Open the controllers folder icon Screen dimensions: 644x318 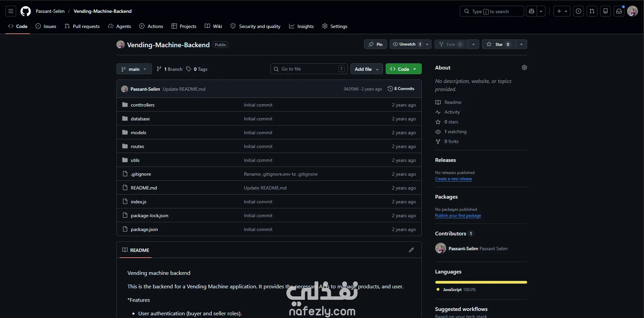125,105
